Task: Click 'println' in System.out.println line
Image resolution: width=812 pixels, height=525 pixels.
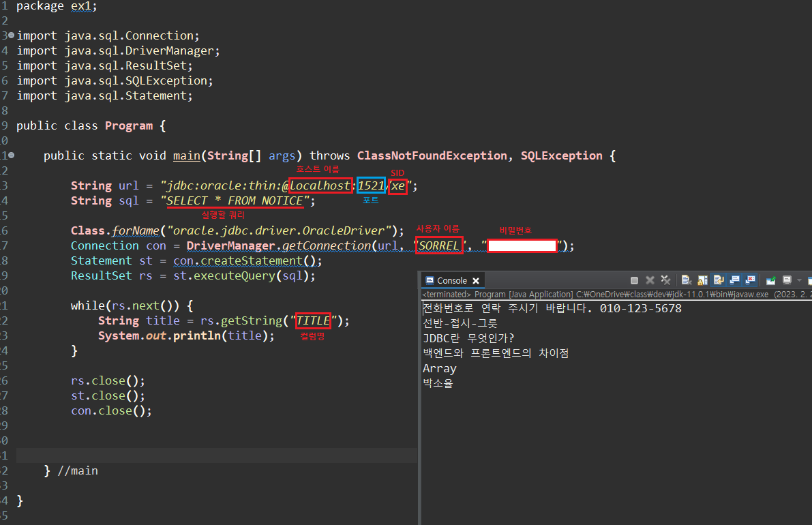Action: pyautogui.click(x=197, y=336)
